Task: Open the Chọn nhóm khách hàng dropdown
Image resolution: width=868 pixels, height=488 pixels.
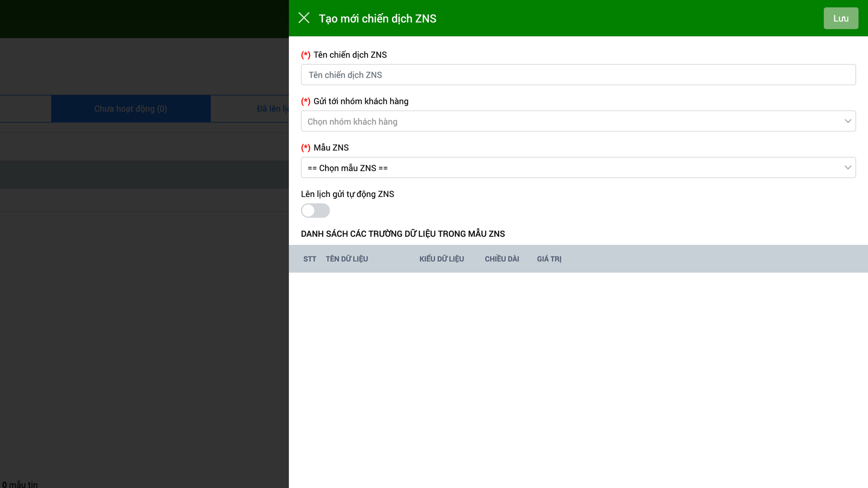Action: tap(570, 122)
